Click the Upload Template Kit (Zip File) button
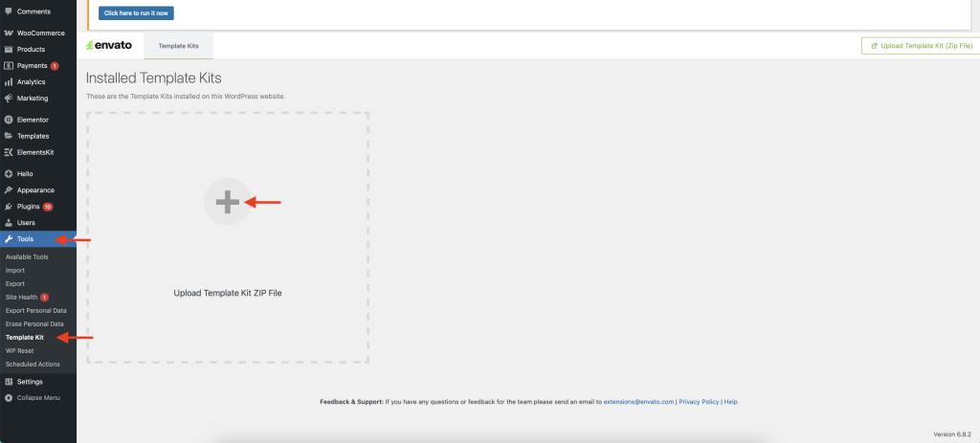The image size is (980, 443). (x=920, y=46)
